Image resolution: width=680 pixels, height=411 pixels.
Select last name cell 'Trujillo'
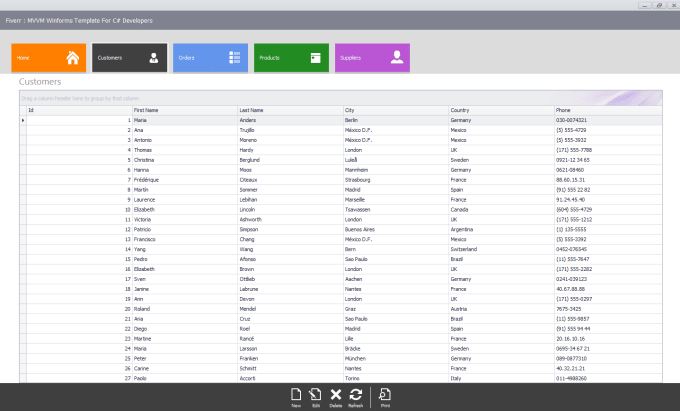coord(291,130)
